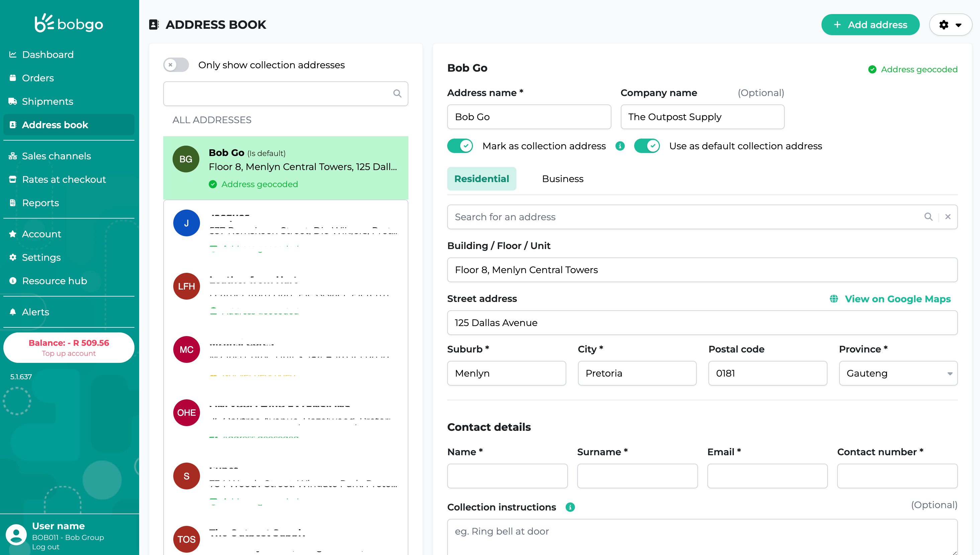980x555 pixels.
Task: Edit the Street address field
Action: pyautogui.click(x=702, y=323)
